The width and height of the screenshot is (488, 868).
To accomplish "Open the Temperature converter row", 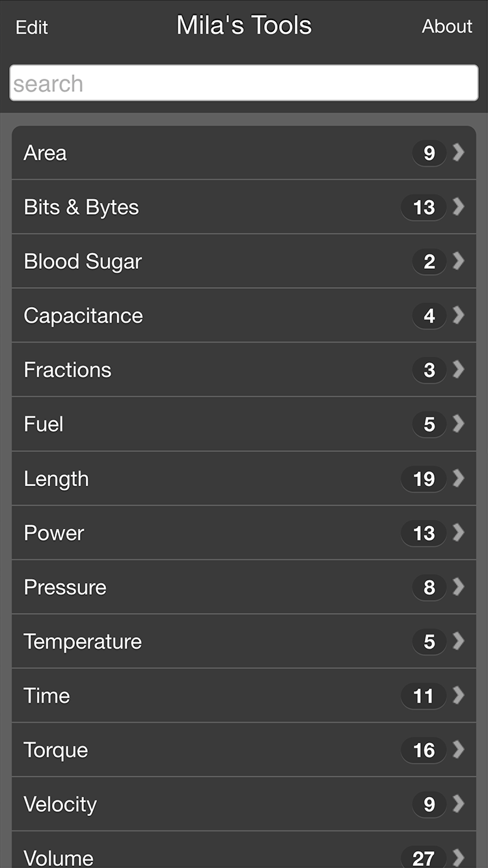I will (195, 642).
